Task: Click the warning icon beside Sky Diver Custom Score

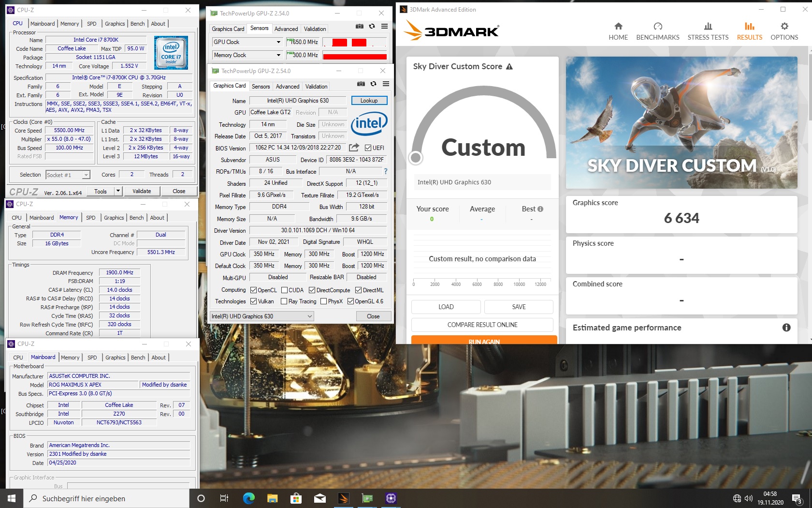Action: tap(509, 66)
